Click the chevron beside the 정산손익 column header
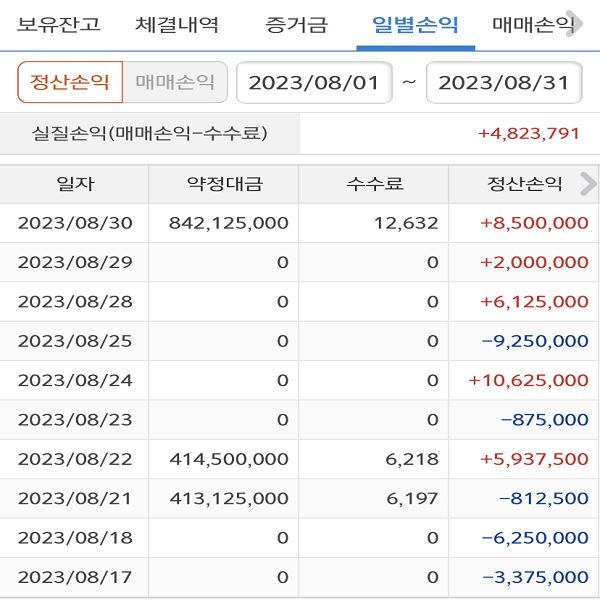 [x=587, y=184]
